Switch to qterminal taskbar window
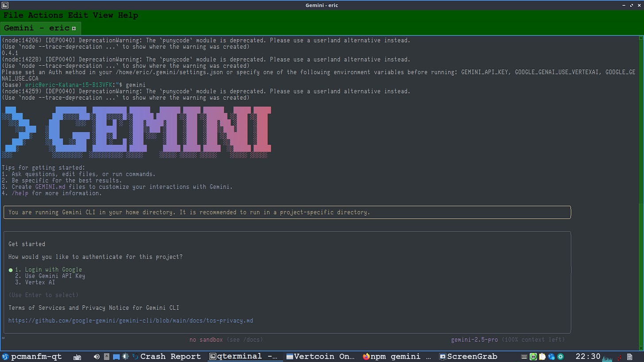The image size is (644, 362). pos(245,357)
